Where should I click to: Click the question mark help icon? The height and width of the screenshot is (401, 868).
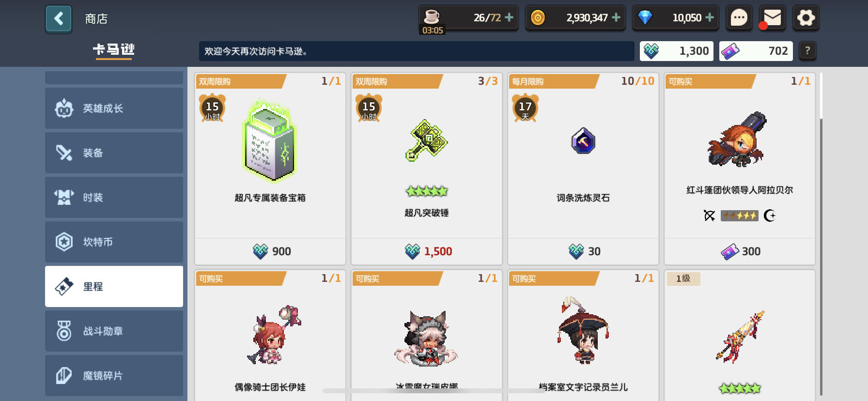(807, 51)
